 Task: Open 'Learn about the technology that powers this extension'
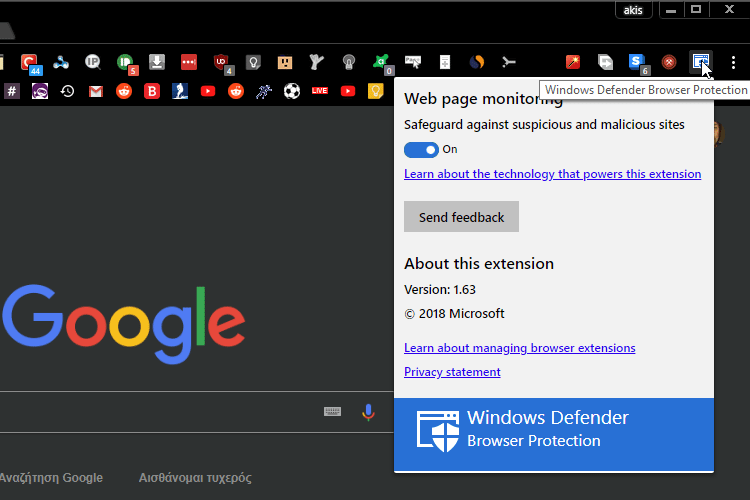552,174
